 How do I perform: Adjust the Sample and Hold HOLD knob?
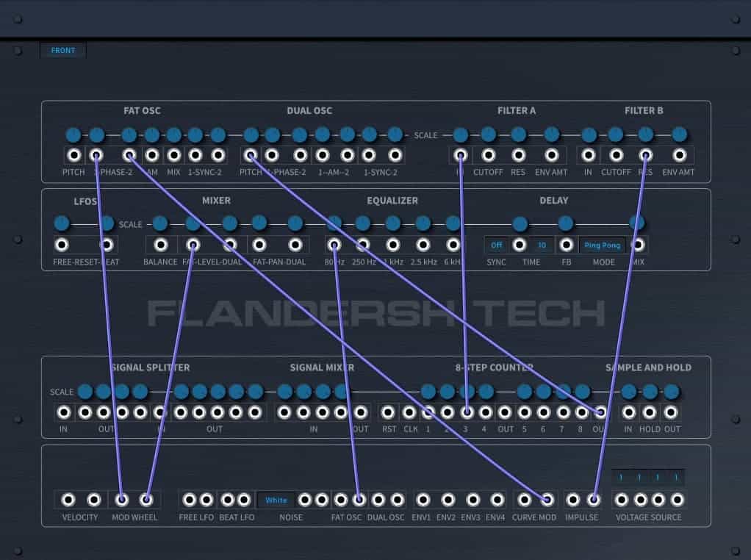click(x=650, y=392)
